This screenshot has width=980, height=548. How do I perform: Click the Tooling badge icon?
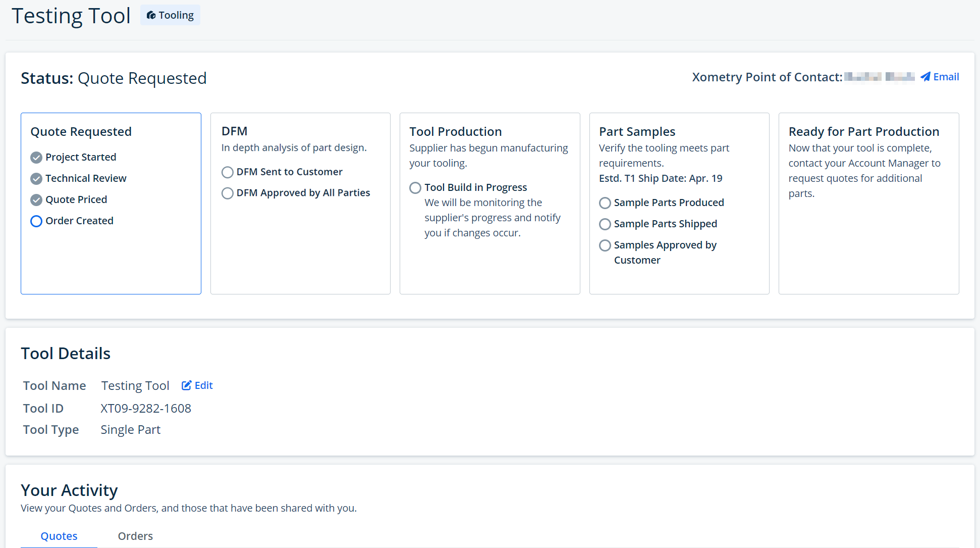pos(151,15)
